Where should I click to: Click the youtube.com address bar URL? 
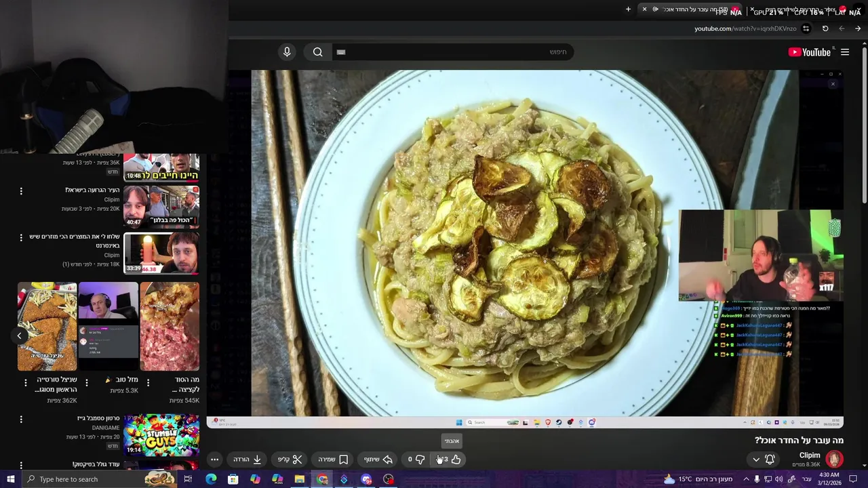point(745,28)
